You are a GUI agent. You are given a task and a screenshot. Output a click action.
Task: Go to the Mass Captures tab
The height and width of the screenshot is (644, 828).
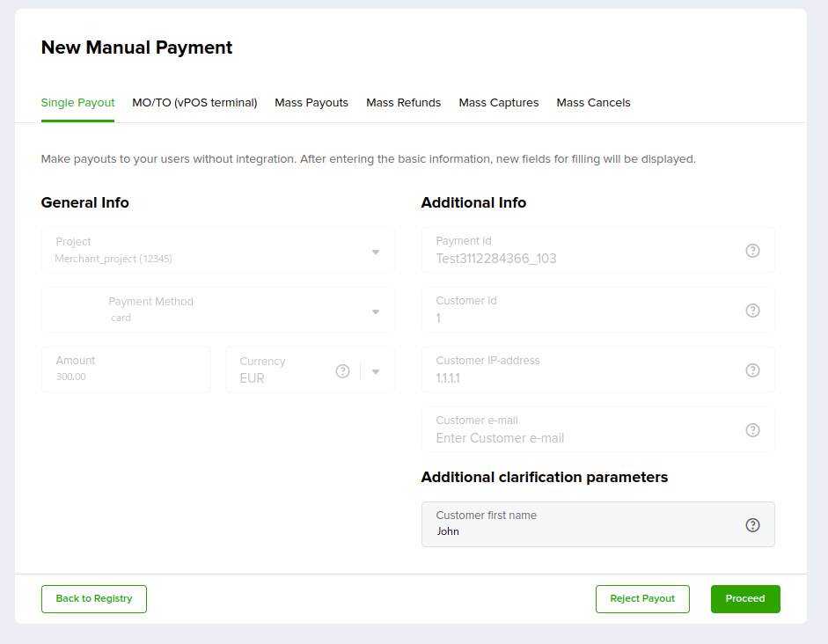(x=499, y=102)
